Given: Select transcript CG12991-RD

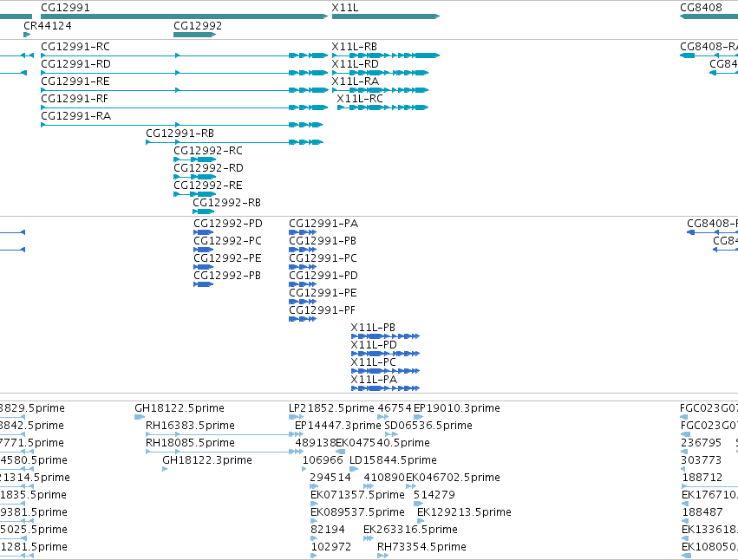Looking at the screenshot, I should (75, 64).
